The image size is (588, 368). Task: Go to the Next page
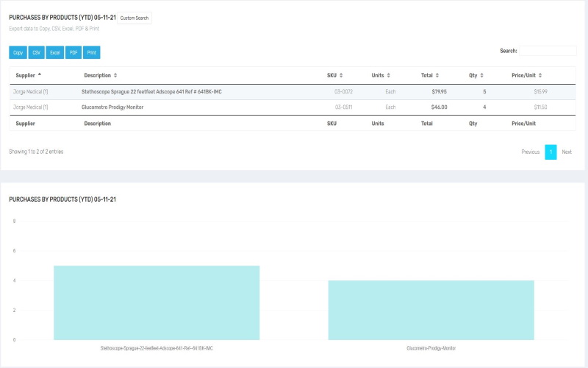567,152
